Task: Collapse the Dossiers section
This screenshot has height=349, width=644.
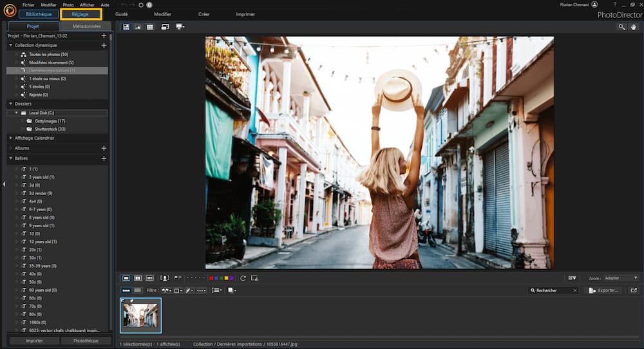Action: (x=11, y=104)
